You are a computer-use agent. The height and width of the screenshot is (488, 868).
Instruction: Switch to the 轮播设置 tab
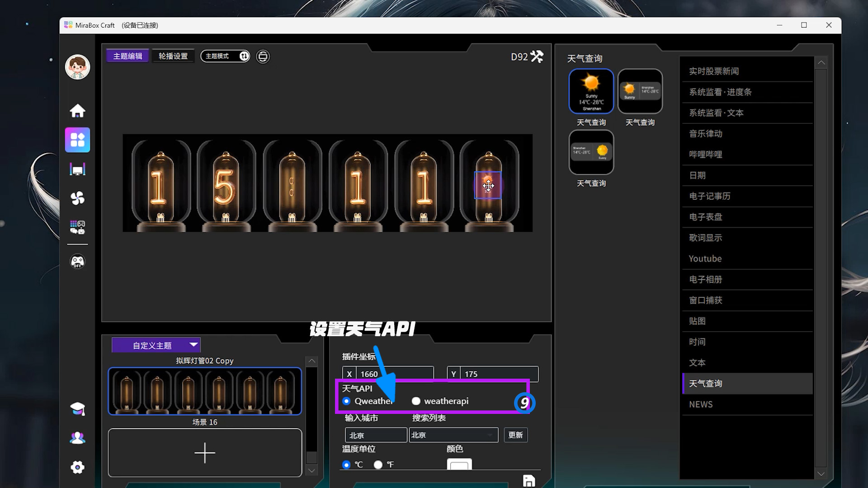click(173, 56)
